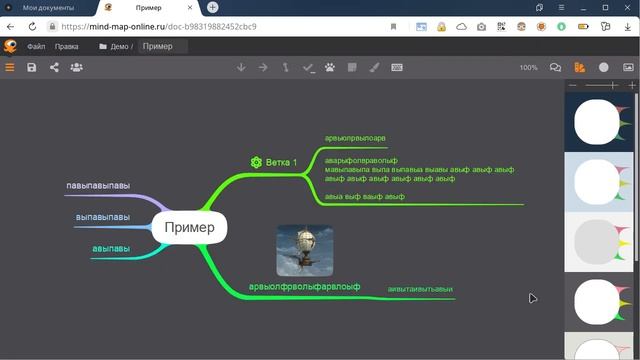
Task: Open the paw icons picker
Action: pyautogui.click(x=330, y=67)
